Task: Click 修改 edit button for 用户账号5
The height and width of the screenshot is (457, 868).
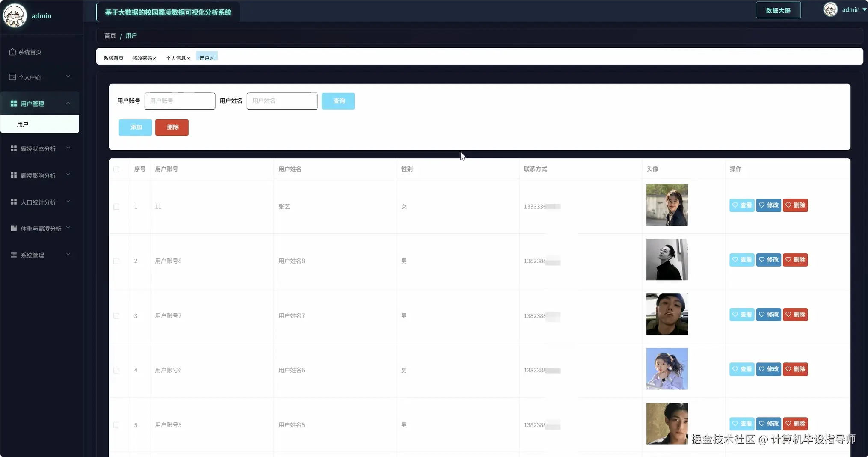Action: [x=768, y=424]
